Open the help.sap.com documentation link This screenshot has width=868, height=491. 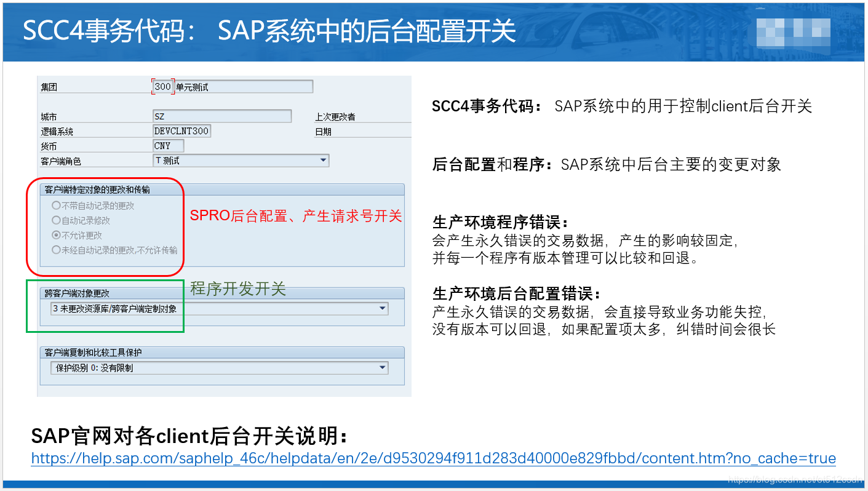433,458
